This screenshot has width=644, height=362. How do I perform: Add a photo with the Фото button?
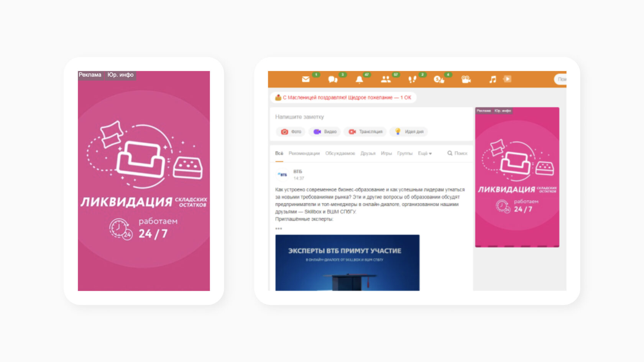pyautogui.click(x=291, y=132)
